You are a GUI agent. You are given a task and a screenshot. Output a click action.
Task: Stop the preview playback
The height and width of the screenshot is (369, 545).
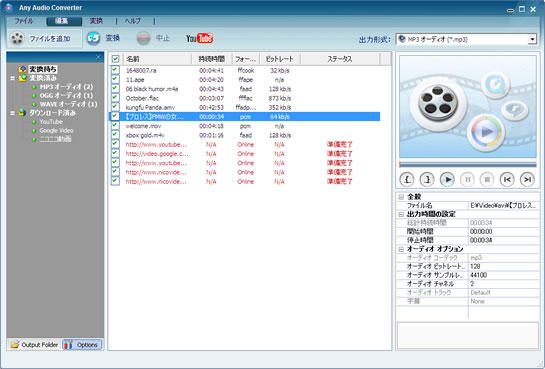coord(487,179)
